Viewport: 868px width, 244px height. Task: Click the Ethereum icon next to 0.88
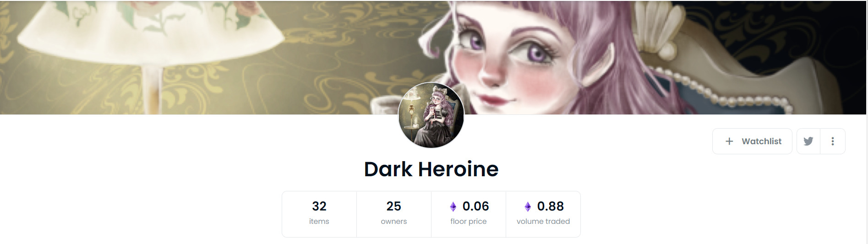click(528, 207)
